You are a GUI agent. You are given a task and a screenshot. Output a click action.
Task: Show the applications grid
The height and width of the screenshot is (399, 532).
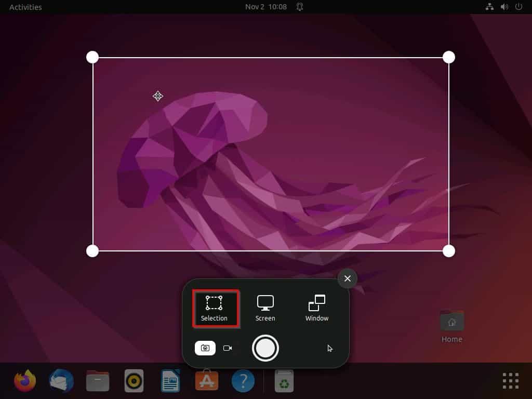tap(511, 381)
